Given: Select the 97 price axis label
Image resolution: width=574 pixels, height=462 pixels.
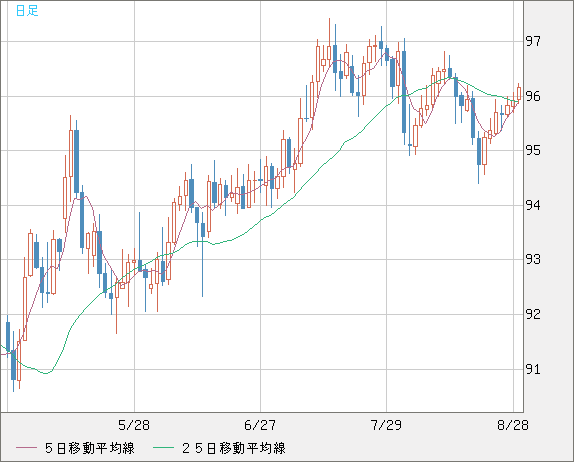Looking at the screenshot, I should [x=533, y=41].
